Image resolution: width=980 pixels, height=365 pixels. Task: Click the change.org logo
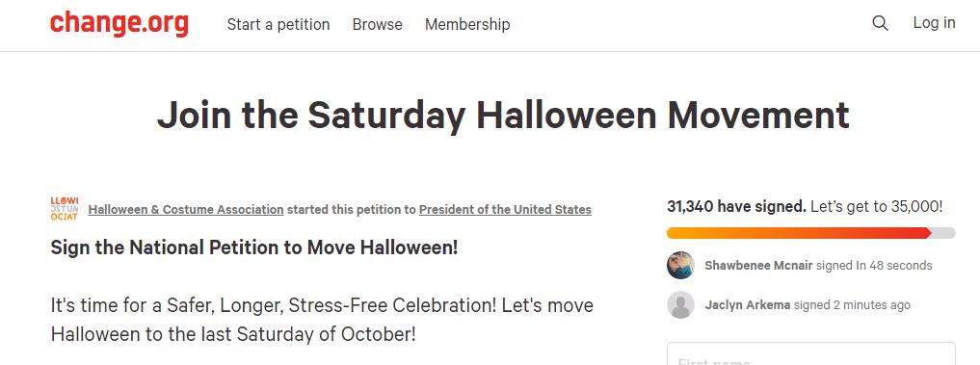coord(119,24)
